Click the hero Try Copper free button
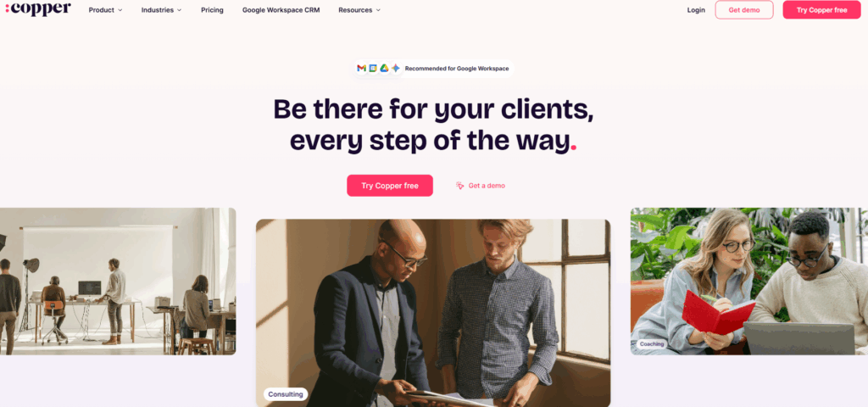 pos(390,186)
